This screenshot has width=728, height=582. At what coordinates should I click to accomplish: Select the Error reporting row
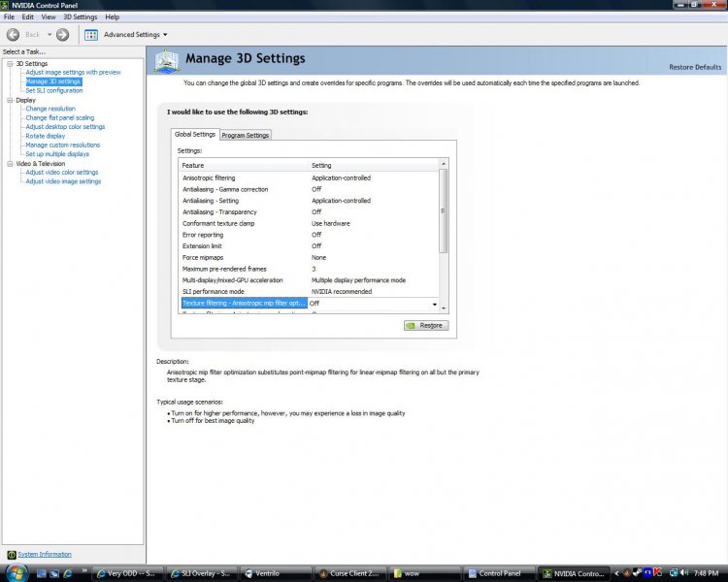click(310, 235)
